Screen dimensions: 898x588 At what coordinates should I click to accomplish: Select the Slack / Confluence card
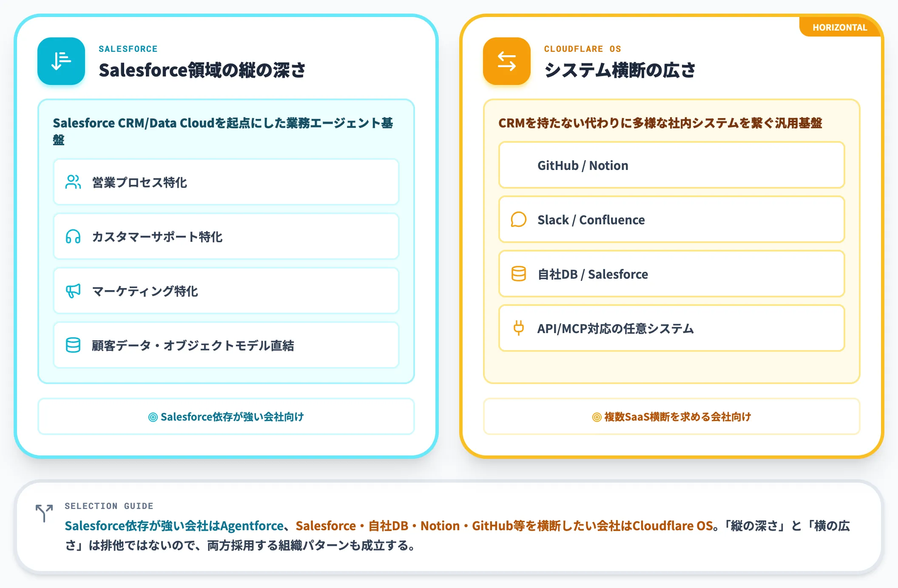click(x=672, y=220)
